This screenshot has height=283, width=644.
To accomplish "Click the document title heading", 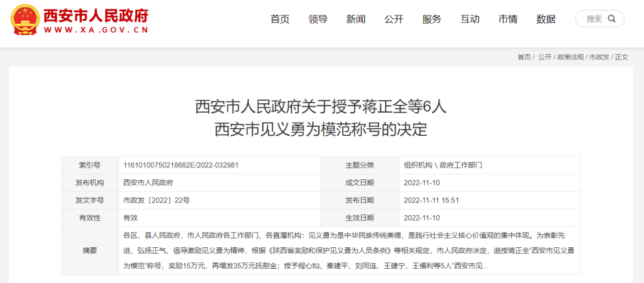I will click(321, 118).
